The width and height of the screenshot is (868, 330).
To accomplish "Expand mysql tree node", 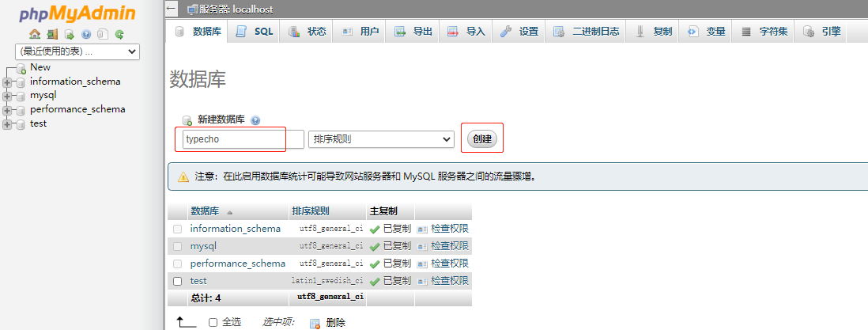I will [7, 97].
